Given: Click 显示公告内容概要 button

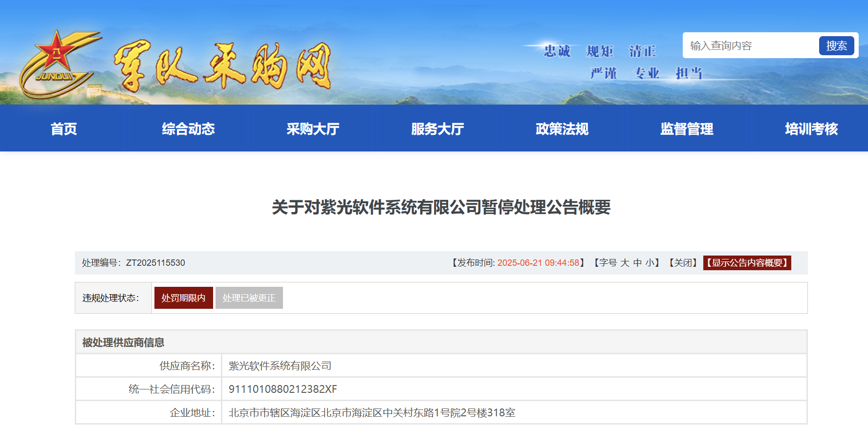Looking at the screenshot, I should (x=747, y=263).
